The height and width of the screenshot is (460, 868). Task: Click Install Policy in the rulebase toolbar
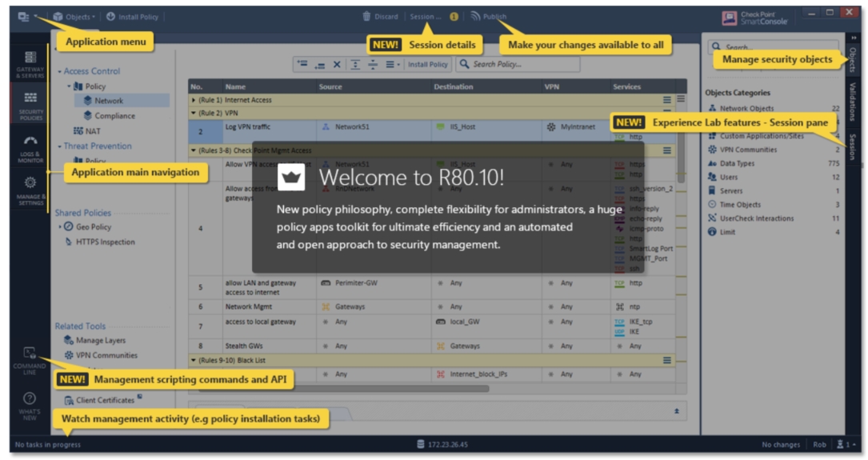pyautogui.click(x=427, y=64)
